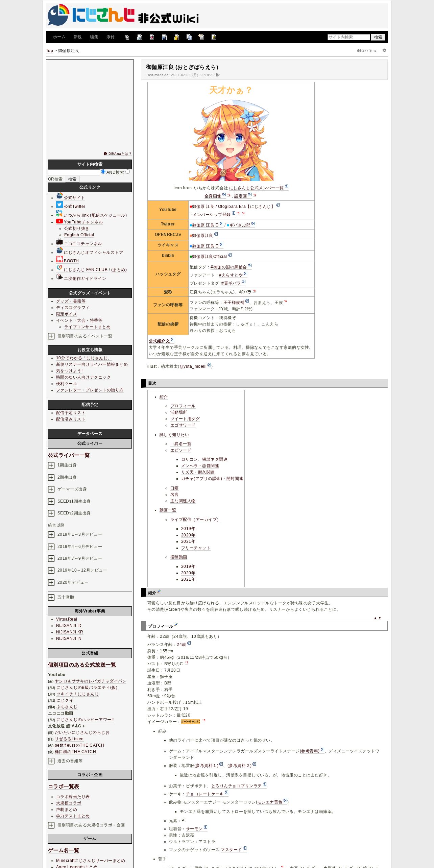Click the pencil edit icon next to プロフィール heading

pyautogui.click(x=176, y=625)
